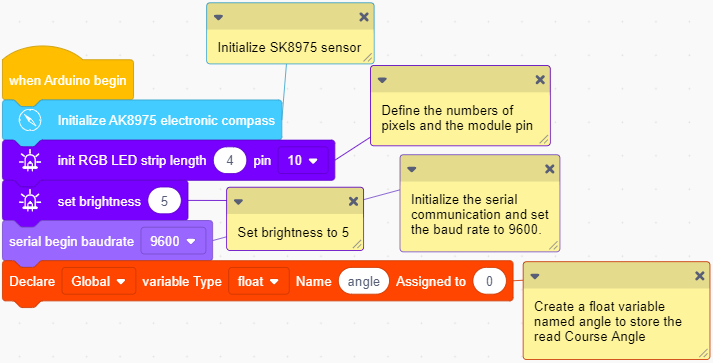This screenshot has height=363, width=713.
Task: Open the float variable type dropdown
Action: click(x=258, y=281)
